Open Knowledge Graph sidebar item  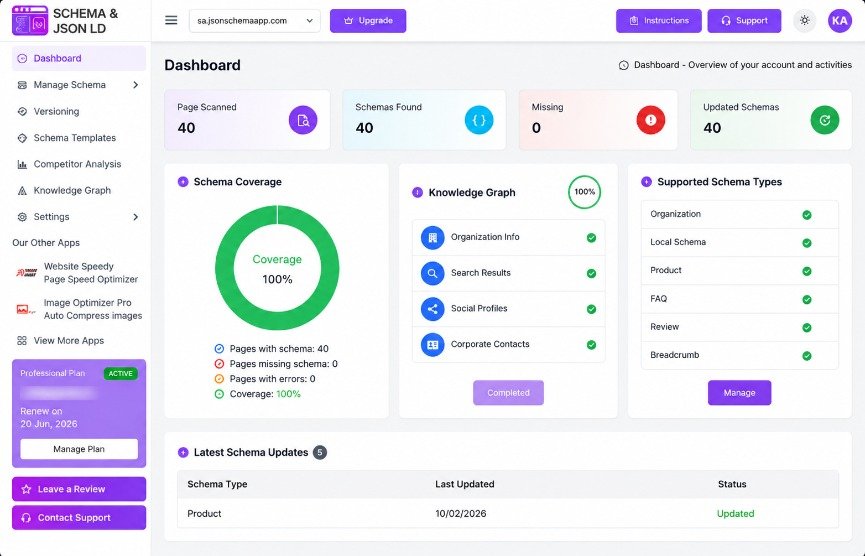pos(79,191)
